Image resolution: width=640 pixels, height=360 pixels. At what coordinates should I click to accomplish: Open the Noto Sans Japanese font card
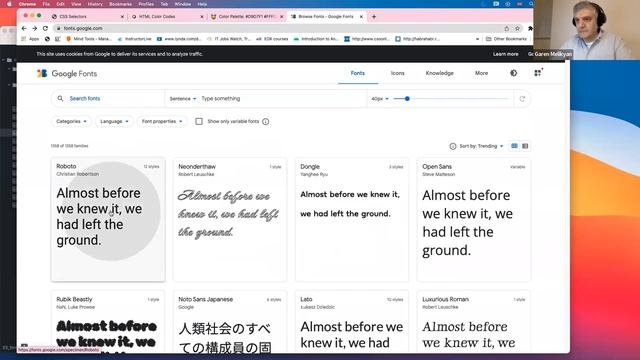pos(230,321)
